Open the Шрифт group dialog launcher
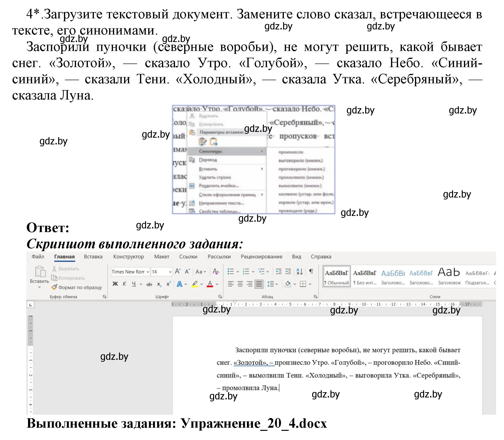The height and width of the screenshot is (440, 504). pyautogui.click(x=220, y=297)
